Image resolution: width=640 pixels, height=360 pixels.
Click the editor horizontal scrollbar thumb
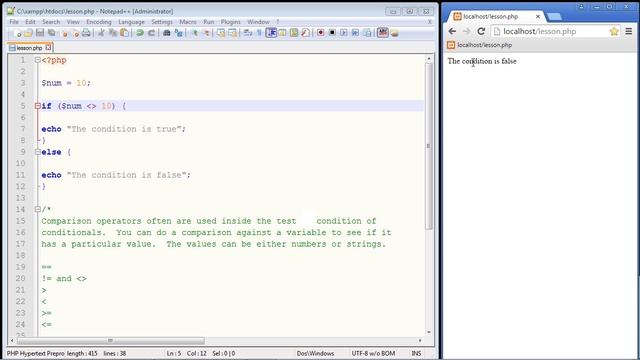[x=110, y=340]
